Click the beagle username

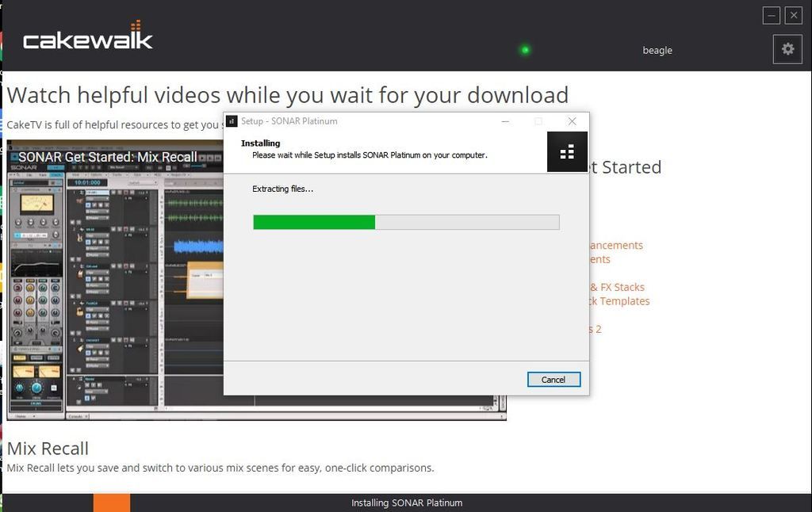657,50
